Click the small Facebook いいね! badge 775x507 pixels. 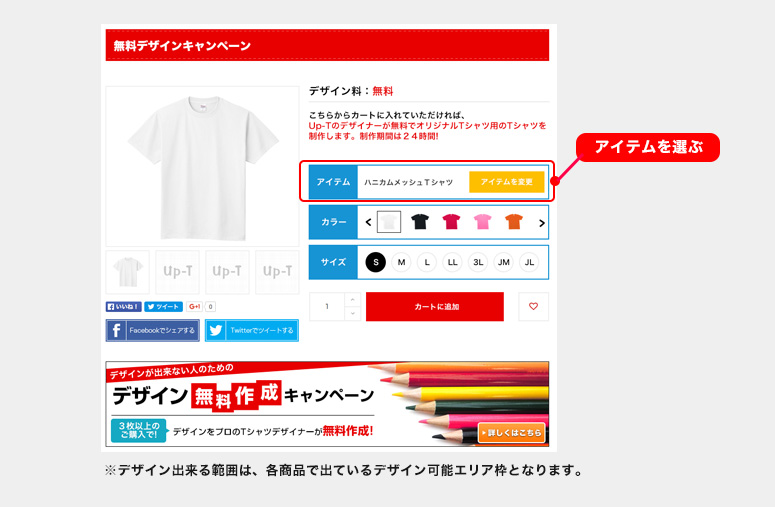click(124, 307)
